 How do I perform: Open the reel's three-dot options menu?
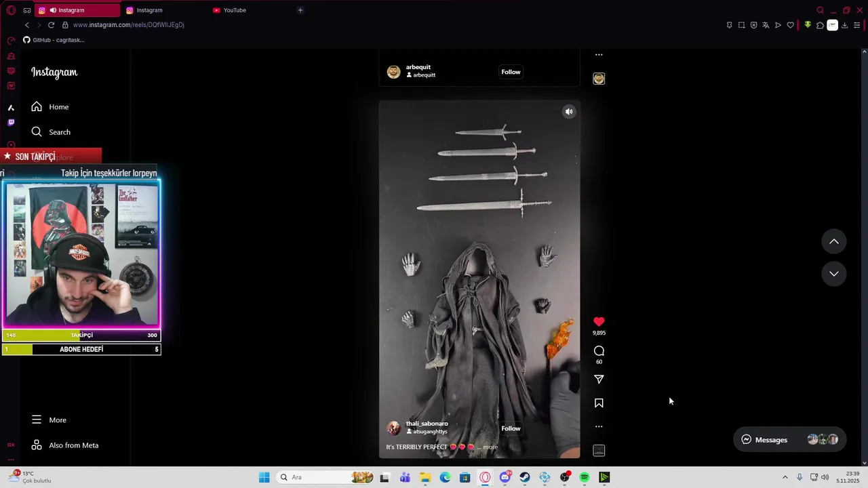click(x=599, y=427)
